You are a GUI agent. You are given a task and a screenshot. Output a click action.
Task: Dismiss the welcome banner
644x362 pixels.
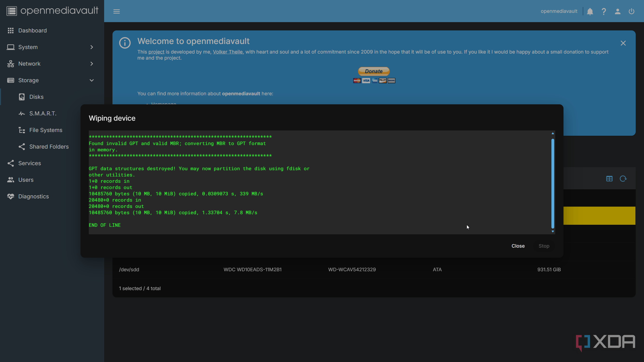click(x=623, y=43)
